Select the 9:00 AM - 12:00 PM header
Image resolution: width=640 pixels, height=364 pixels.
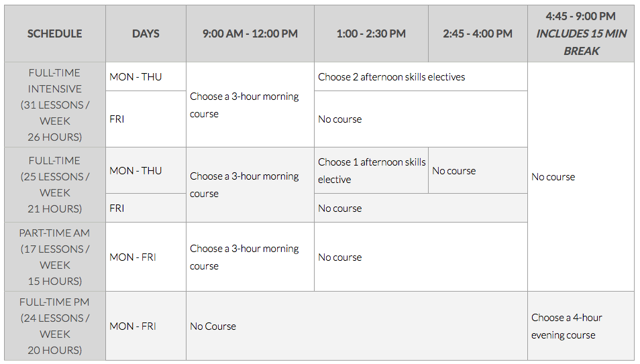(x=250, y=34)
